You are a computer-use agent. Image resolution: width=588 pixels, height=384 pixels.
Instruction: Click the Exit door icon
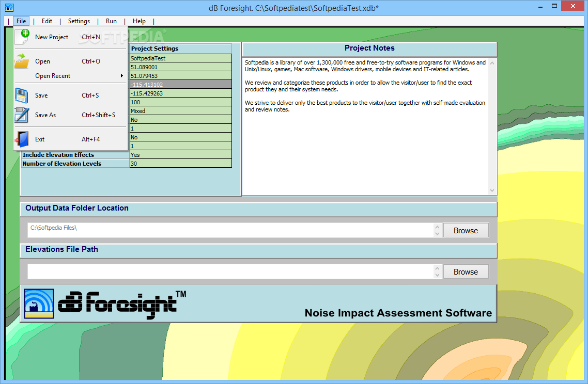coord(22,139)
